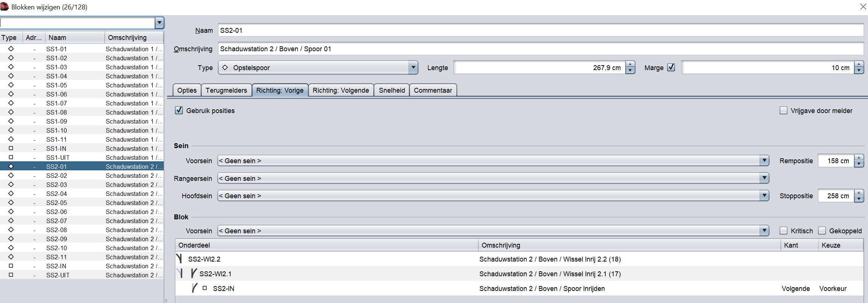Click the diamond type icon for SS1-10
The height and width of the screenshot is (303, 868).
11,130
